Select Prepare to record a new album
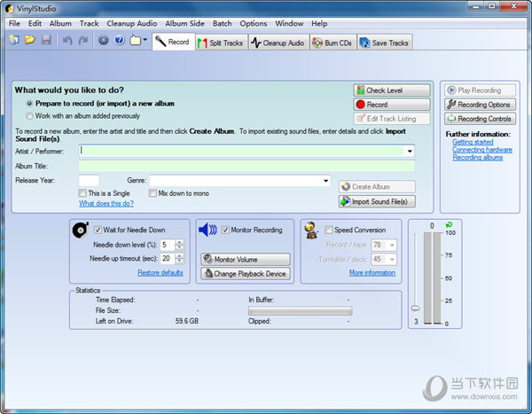The image size is (532, 414). click(30, 104)
